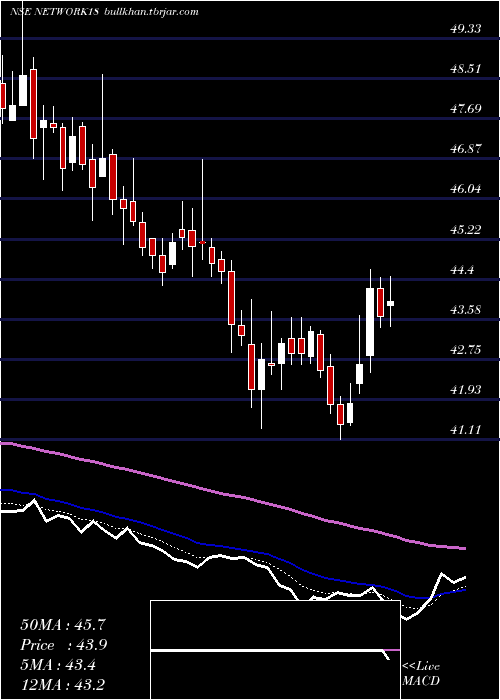Select the 42.75 price level label
Viewport: 500px width, 700px height.
pos(466,350)
